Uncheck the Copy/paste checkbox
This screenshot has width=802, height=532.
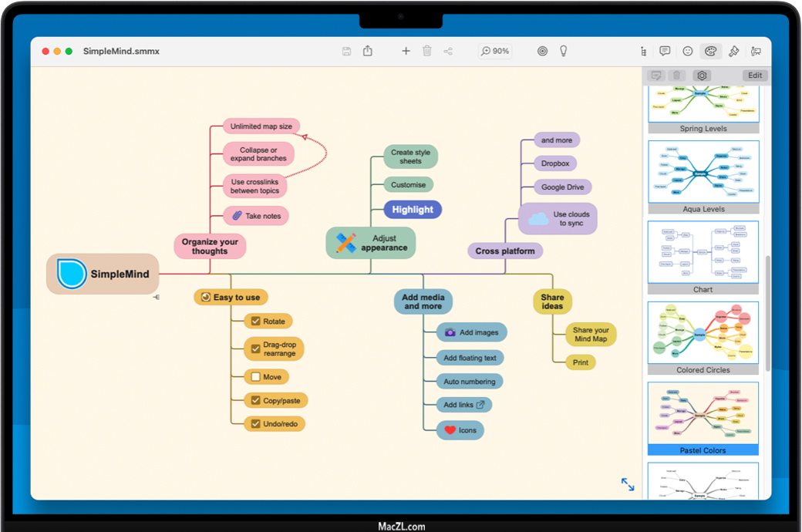click(x=256, y=401)
